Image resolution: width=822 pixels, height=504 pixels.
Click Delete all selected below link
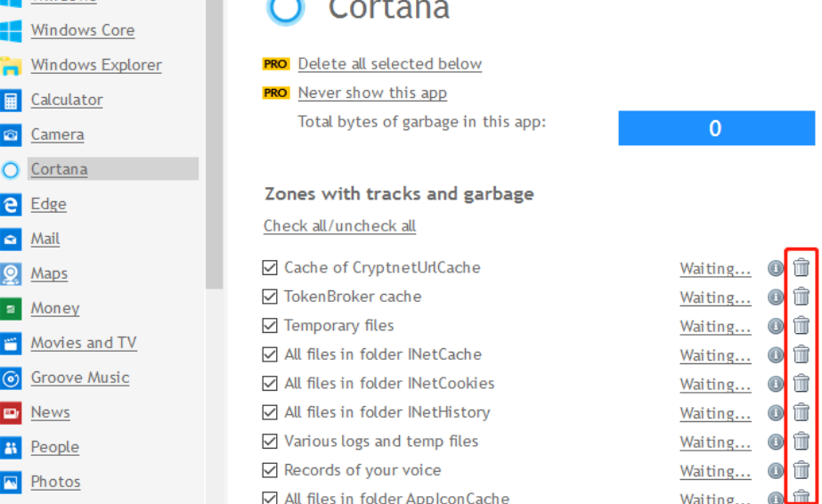coord(389,64)
